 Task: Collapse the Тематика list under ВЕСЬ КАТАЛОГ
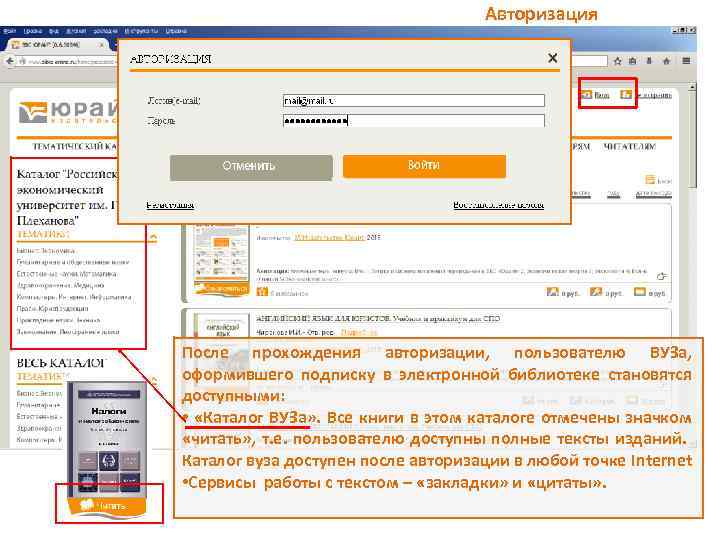click(153, 380)
